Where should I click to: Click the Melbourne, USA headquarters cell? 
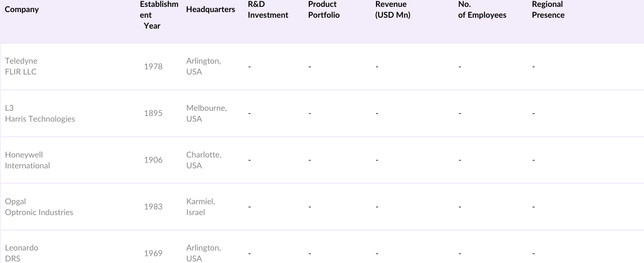206,113
